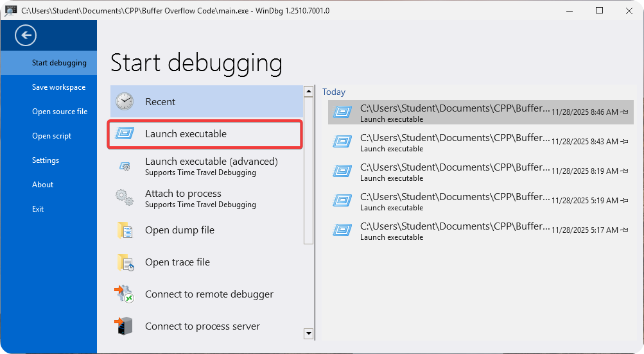Pin the 8:46 AM recent entry

[625, 112]
